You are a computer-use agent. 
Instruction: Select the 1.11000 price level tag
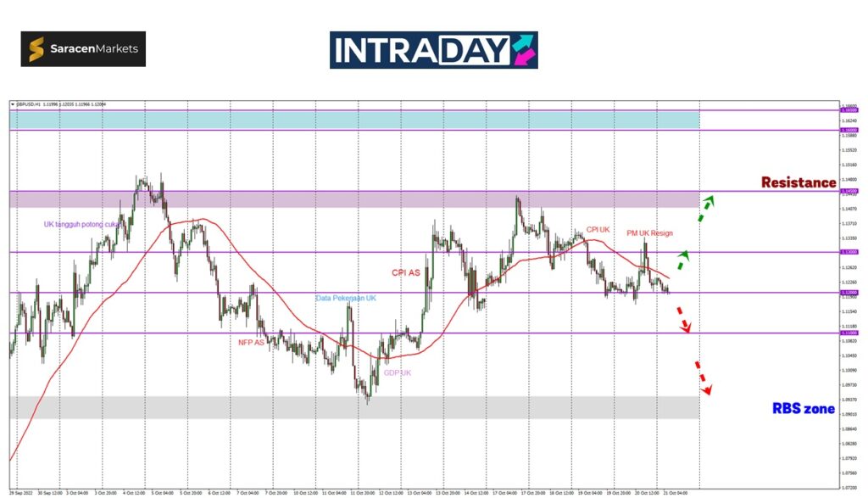847,333
